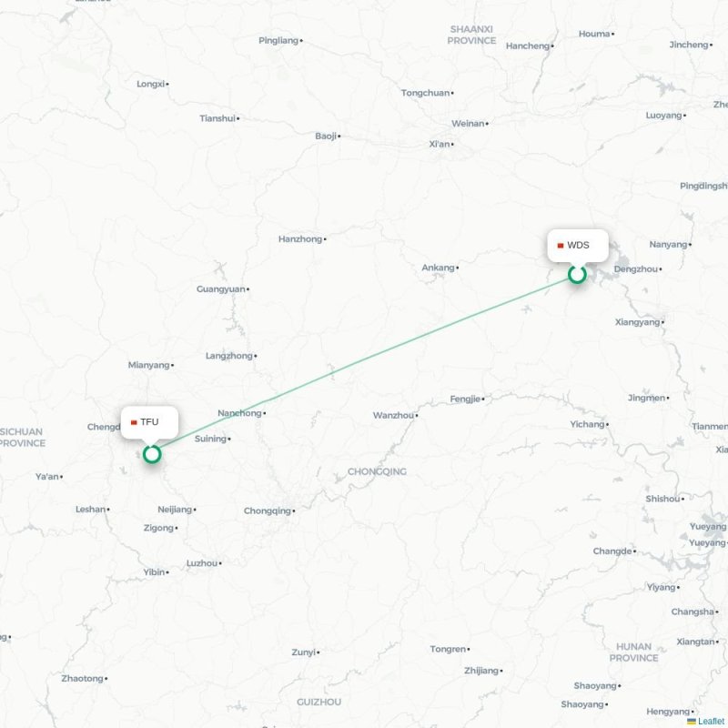This screenshot has width=728, height=728.
Task: Click the SHAANXI PROVINCE region label
Action: (x=471, y=35)
